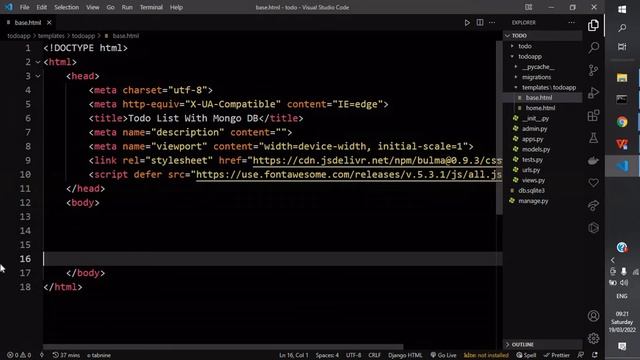Open the Help menu
The image size is (640, 360).
coord(176,7)
